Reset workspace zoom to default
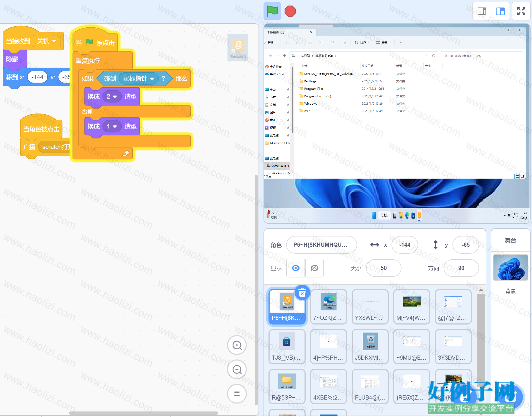 [237, 394]
